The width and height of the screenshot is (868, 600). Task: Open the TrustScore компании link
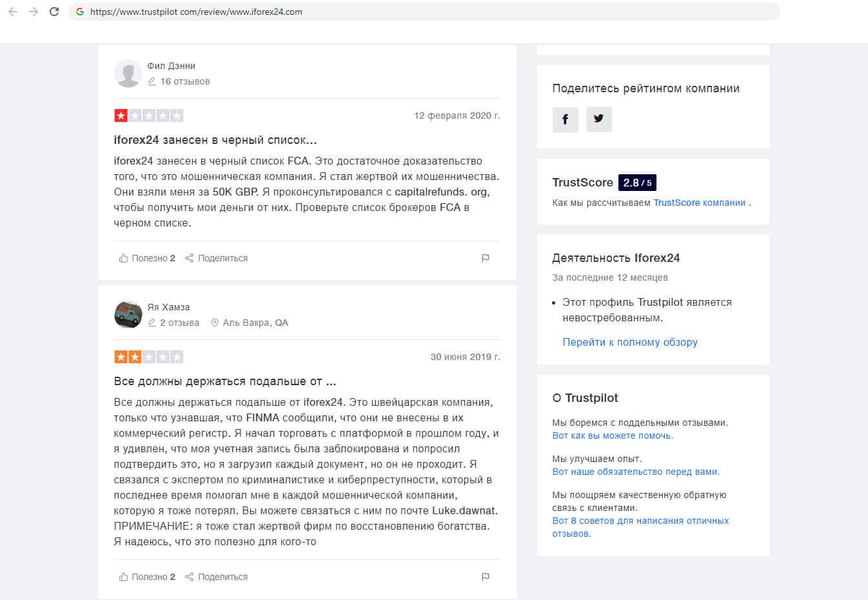pyautogui.click(x=699, y=203)
